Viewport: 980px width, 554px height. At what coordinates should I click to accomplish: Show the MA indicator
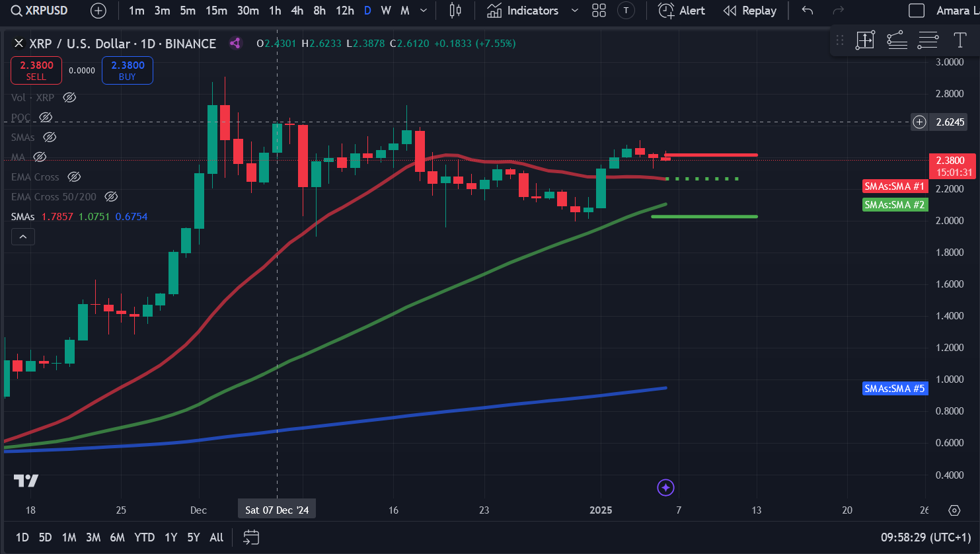coord(40,157)
